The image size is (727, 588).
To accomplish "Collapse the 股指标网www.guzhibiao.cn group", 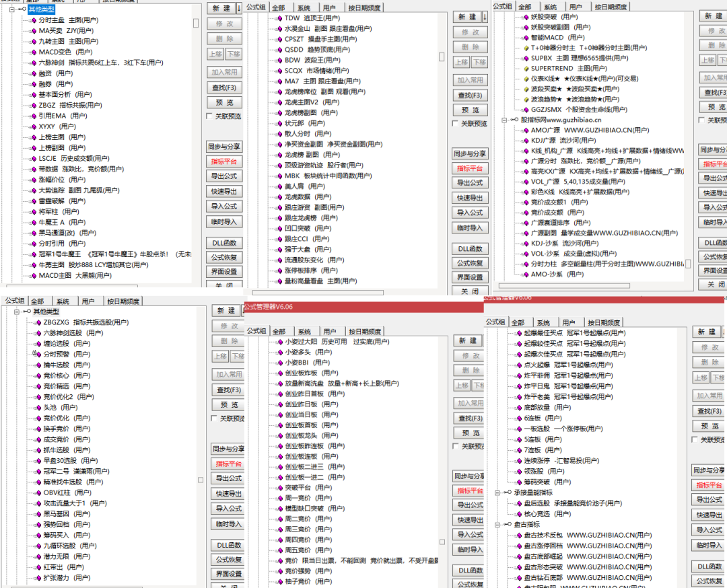I will 504,120.
